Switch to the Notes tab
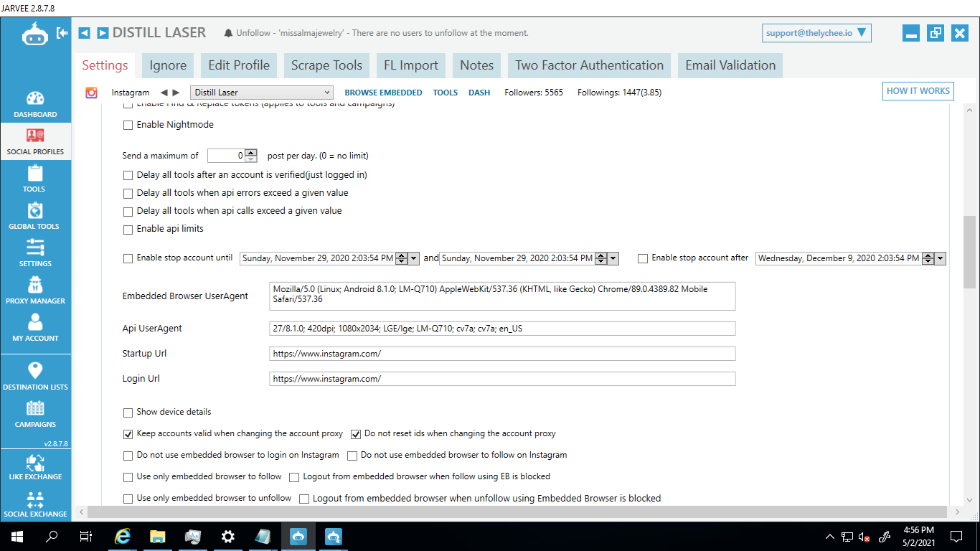The image size is (980, 551). click(x=477, y=65)
